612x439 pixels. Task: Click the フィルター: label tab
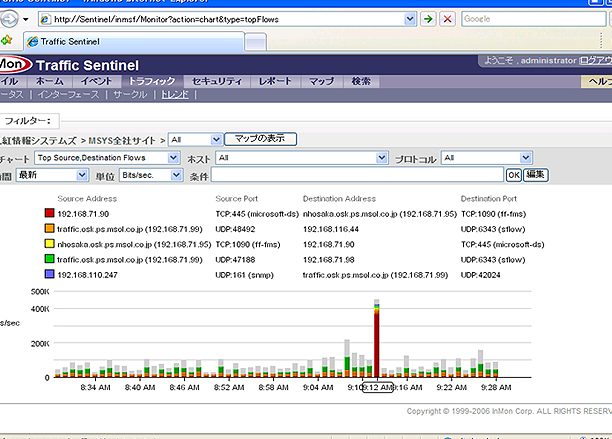click(x=28, y=121)
